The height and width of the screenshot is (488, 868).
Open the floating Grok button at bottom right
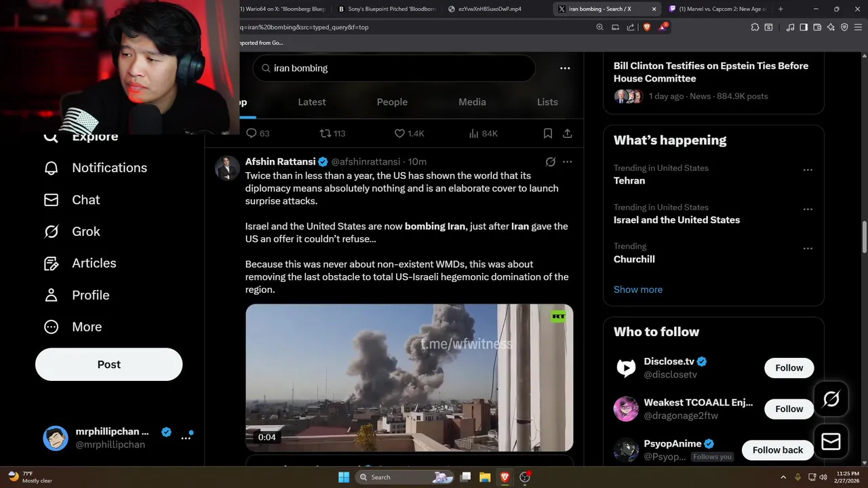[831, 399]
